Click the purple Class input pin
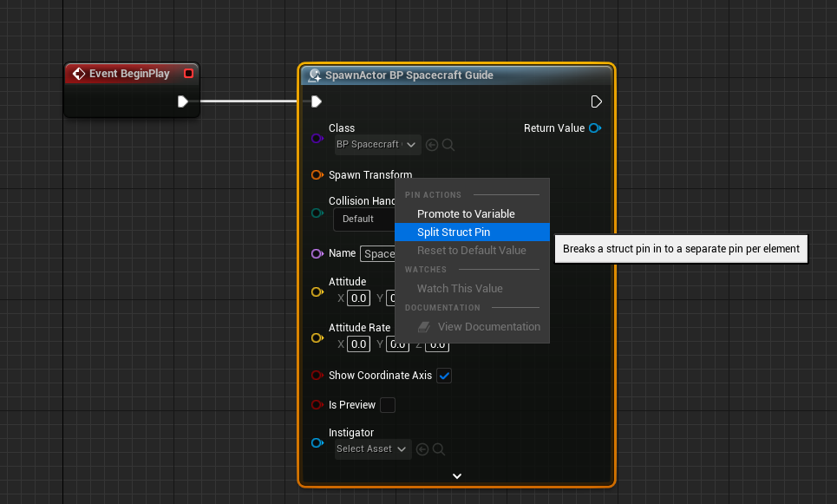Viewport: 837px width, 504px height. tap(317, 138)
